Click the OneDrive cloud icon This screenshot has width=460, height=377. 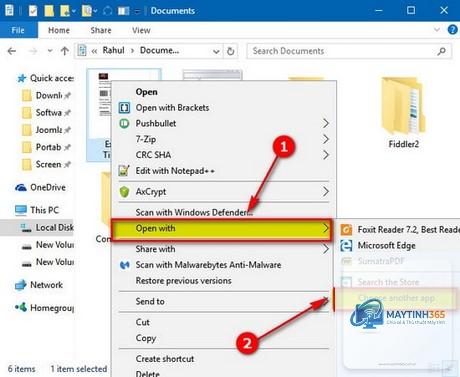(21, 188)
